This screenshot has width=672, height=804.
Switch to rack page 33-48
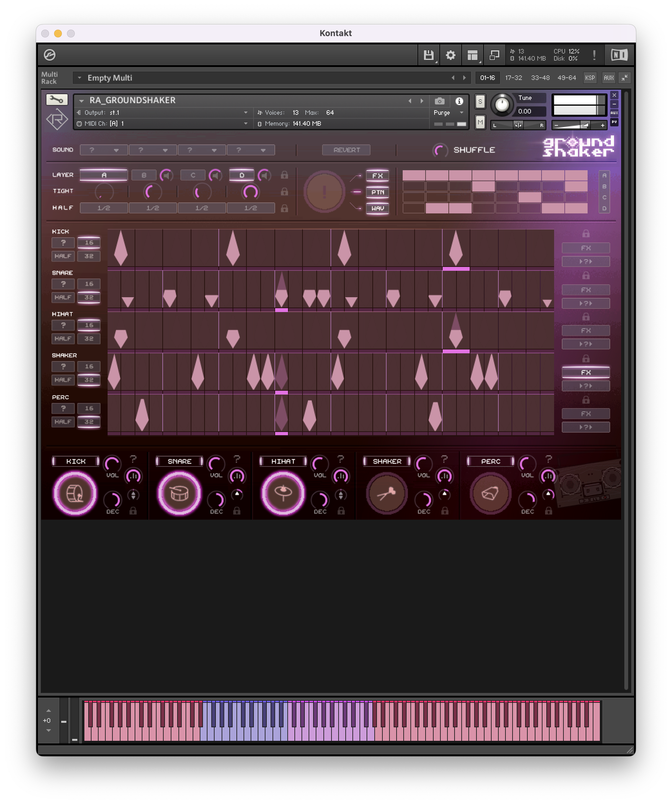pyautogui.click(x=540, y=78)
